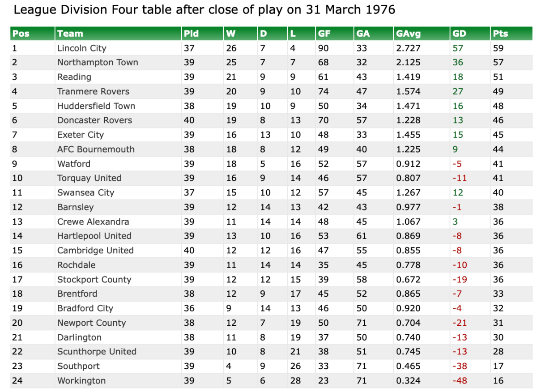
Task: Open Lincoln City team link
Action: coord(81,48)
